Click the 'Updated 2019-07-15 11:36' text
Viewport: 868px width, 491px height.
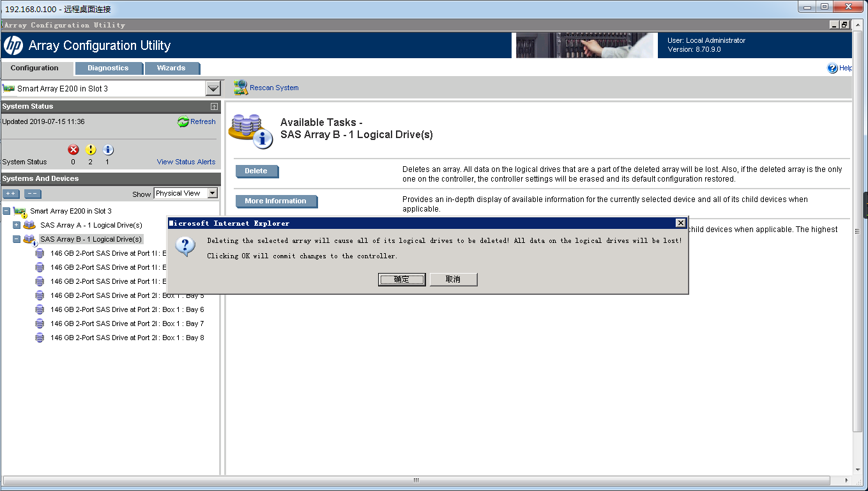(43, 121)
